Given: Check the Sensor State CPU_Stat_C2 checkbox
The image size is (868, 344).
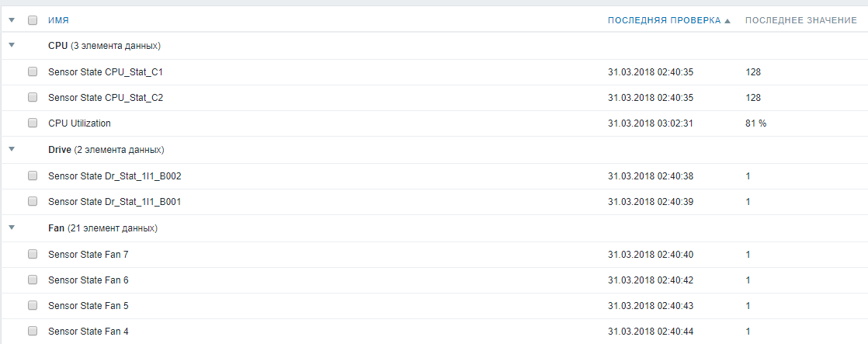Looking at the screenshot, I should pyautogui.click(x=33, y=98).
